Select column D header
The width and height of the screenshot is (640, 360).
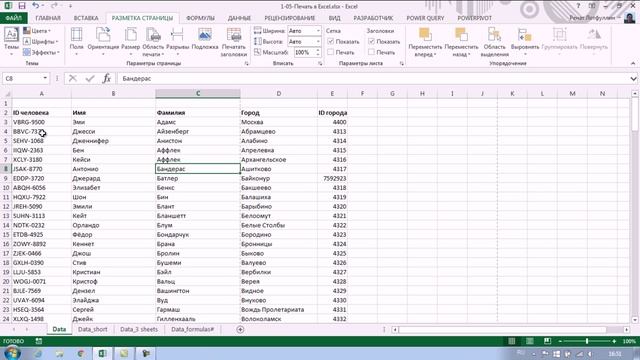pos(279,93)
